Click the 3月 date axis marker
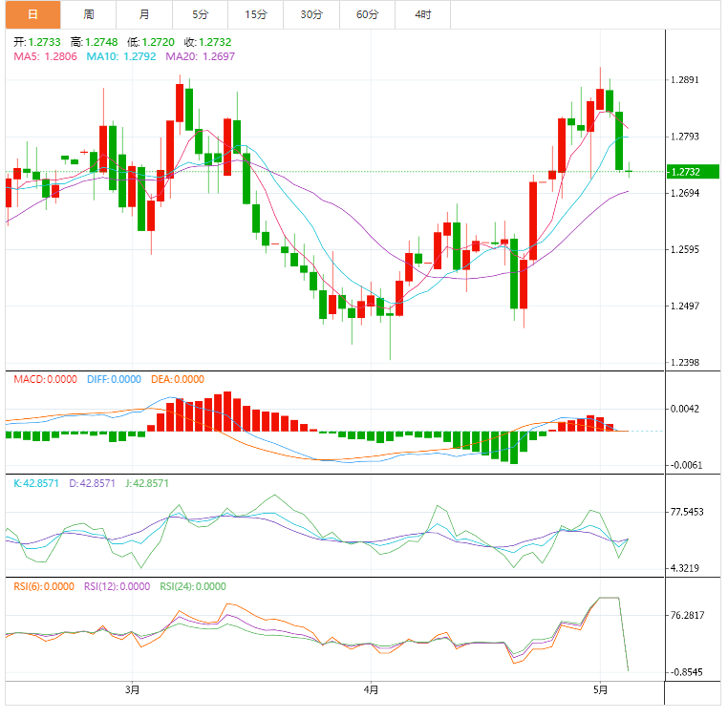 132,690
